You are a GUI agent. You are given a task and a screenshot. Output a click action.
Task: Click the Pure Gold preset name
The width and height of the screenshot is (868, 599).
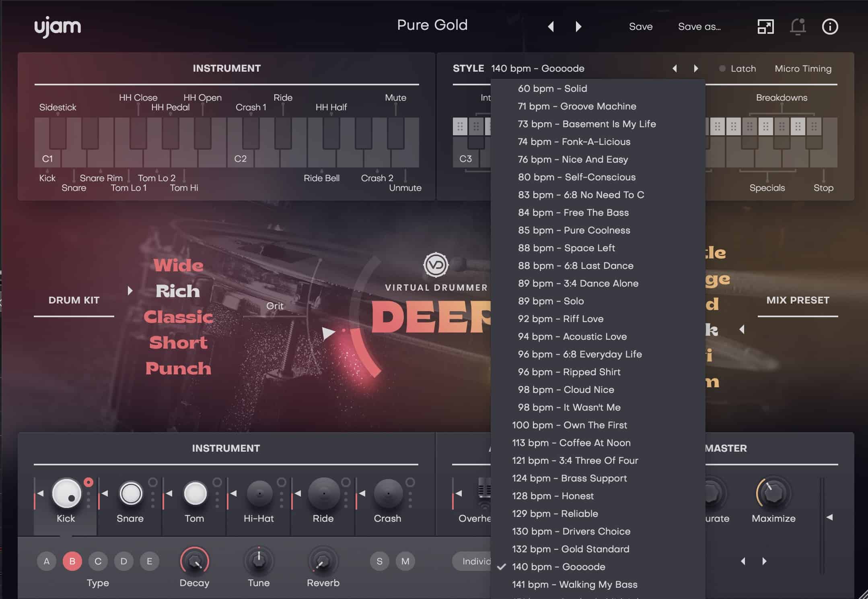432,25
